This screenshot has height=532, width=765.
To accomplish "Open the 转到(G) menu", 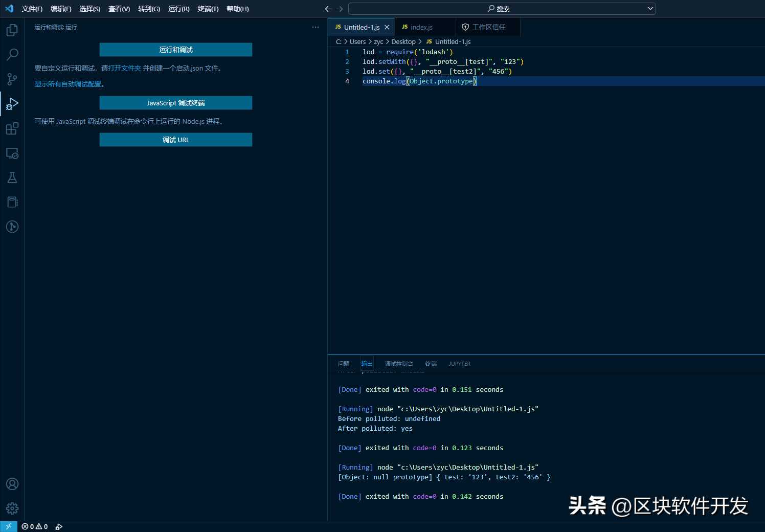I will tap(149, 9).
